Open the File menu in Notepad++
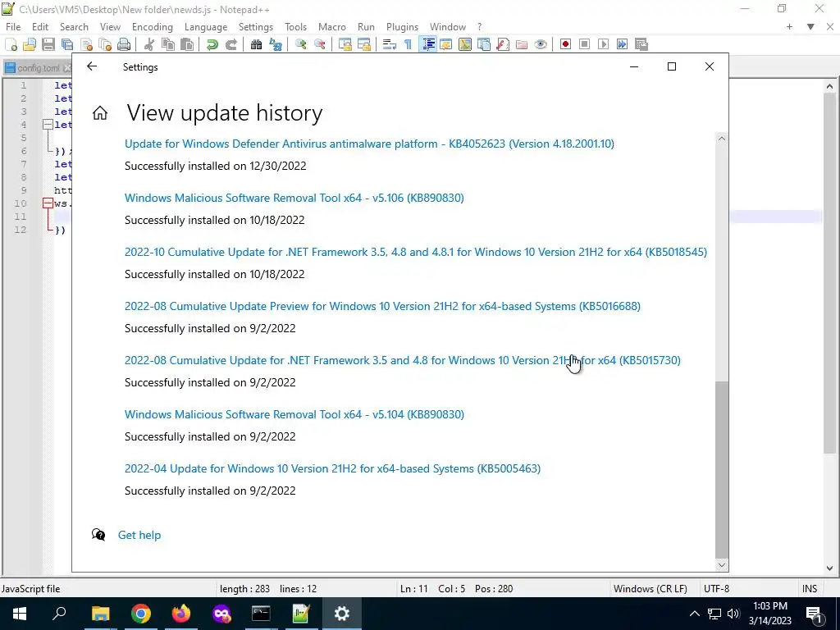This screenshot has width=840, height=630. [13, 27]
